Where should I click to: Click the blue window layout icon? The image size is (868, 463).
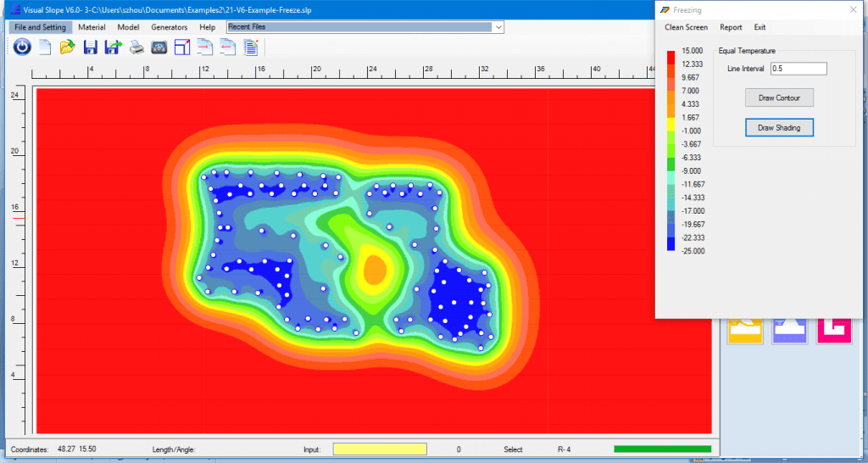(182, 47)
